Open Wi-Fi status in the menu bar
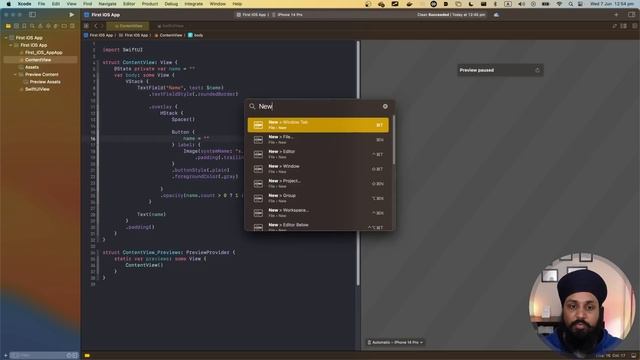Viewport: 640px width, 360px height. [559, 4]
